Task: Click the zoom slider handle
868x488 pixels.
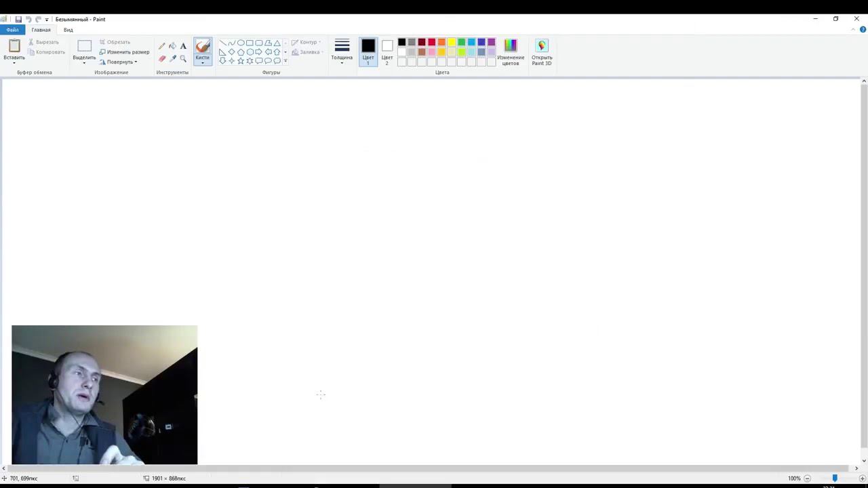Action: coord(835,478)
